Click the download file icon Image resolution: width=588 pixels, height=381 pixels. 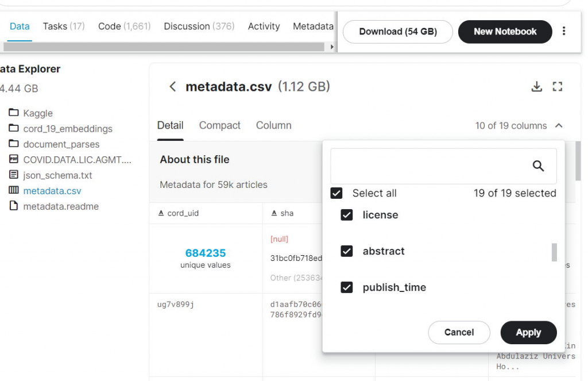pyautogui.click(x=536, y=87)
